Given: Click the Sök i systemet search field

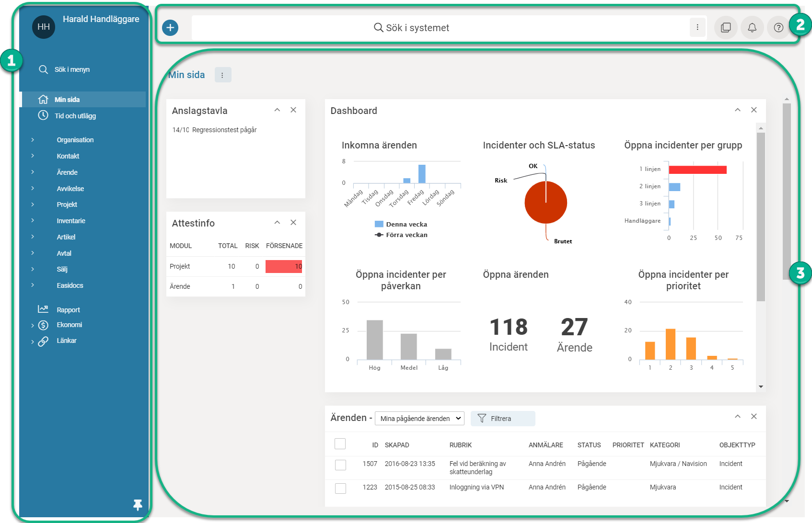Looking at the screenshot, I should [x=412, y=28].
